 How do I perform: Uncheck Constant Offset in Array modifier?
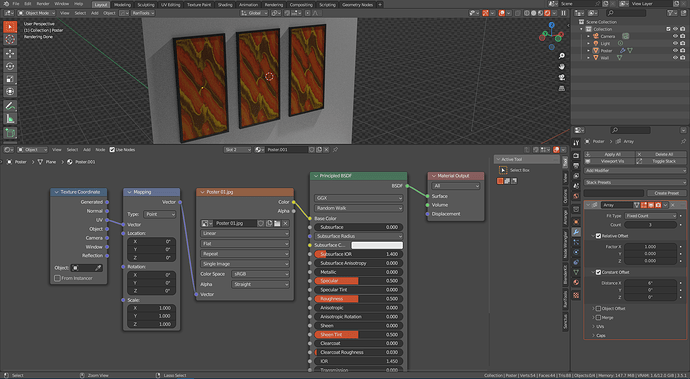(x=598, y=272)
